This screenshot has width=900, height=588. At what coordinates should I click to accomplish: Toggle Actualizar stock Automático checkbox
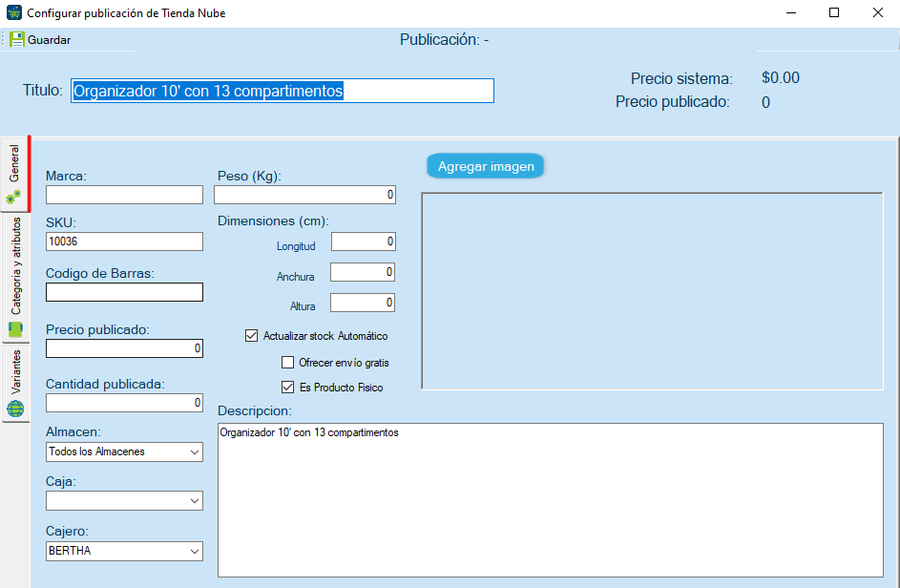coord(251,335)
